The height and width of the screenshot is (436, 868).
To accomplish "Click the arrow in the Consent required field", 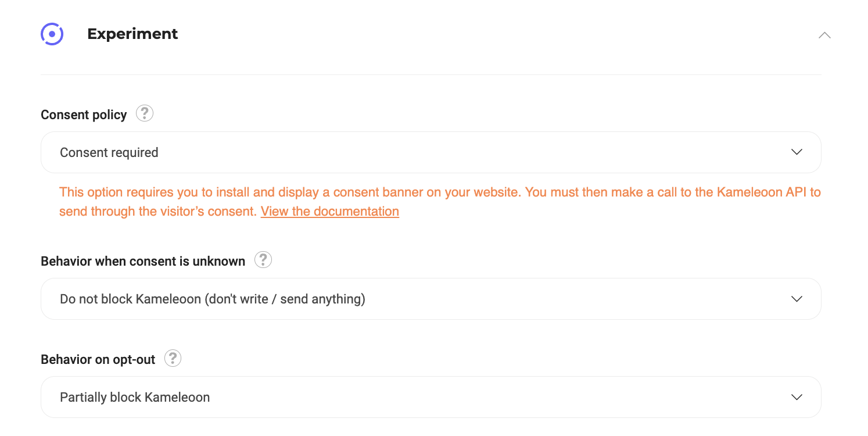I will pyautogui.click(x=797, y=152).
